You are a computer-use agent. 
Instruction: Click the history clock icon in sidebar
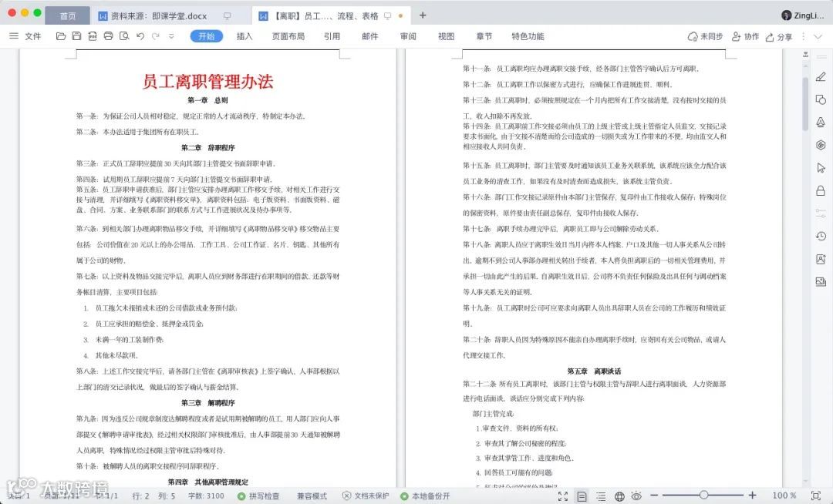[821, 236]
